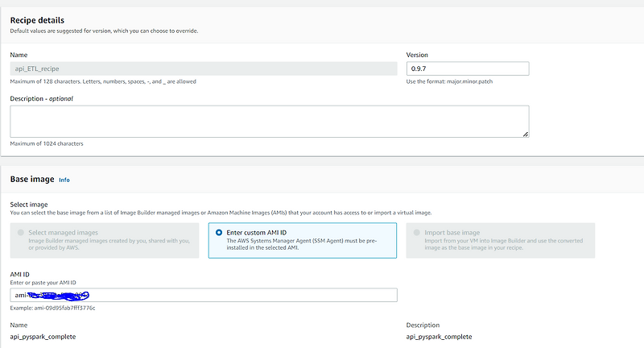Click the Recipe details heading
The height and width of the screenshot is (348, 644).
[37, 20]
